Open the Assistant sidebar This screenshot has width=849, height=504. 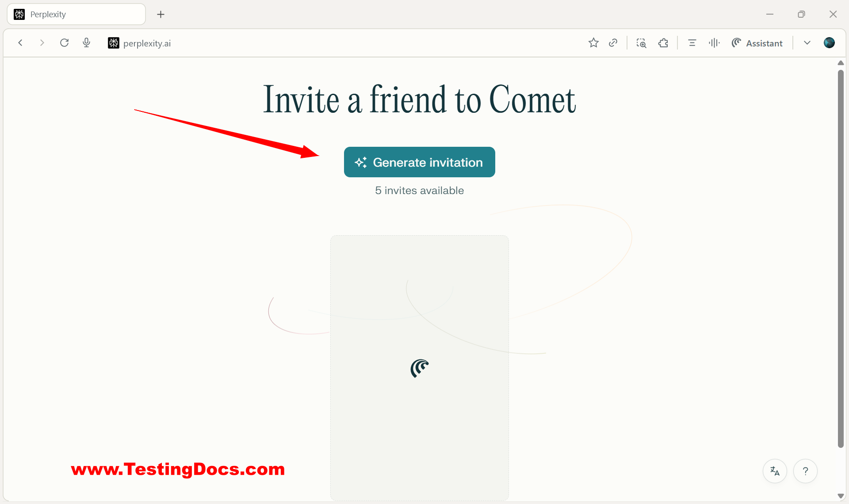(757, 43)
